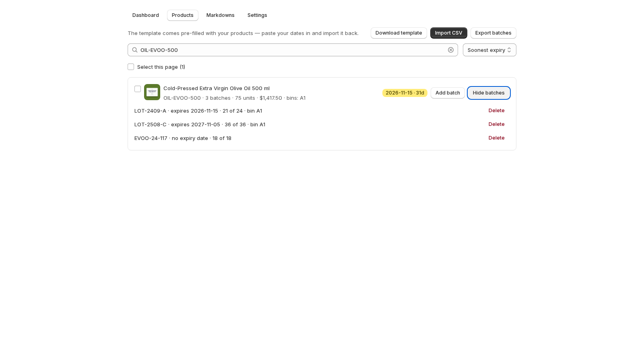Switch to the Dashboard tab
This screenshot has height=362, width=644.
click(x=146, y=15)
